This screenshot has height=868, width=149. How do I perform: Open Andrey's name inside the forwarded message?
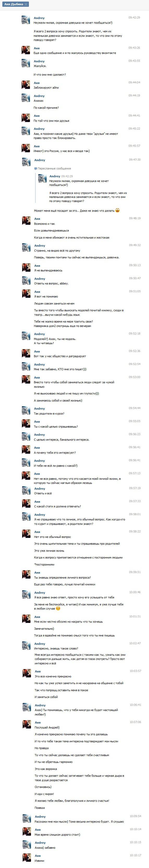point(54,176)
